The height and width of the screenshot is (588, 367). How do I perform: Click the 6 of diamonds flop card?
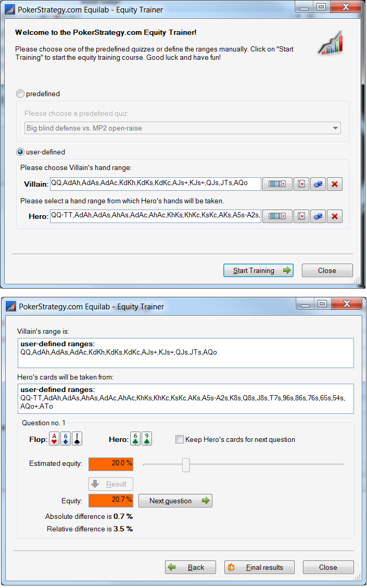pos(66,439)
